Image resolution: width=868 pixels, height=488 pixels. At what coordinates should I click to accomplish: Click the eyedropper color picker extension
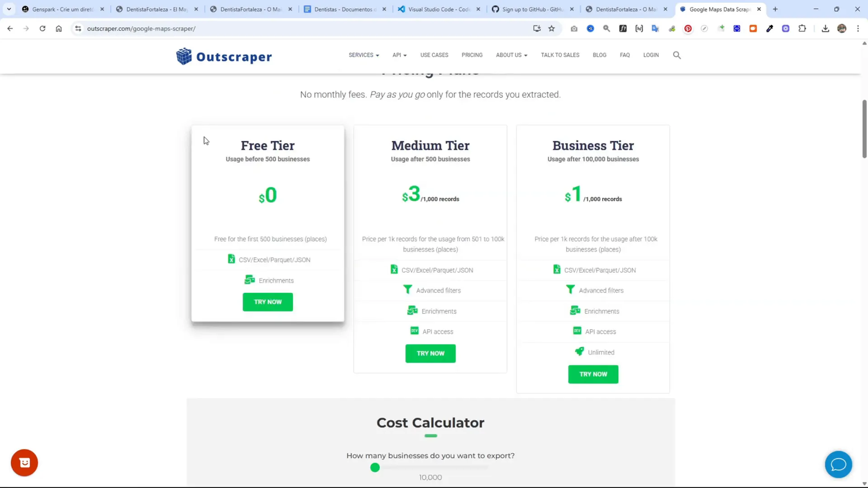click(769, 29)
